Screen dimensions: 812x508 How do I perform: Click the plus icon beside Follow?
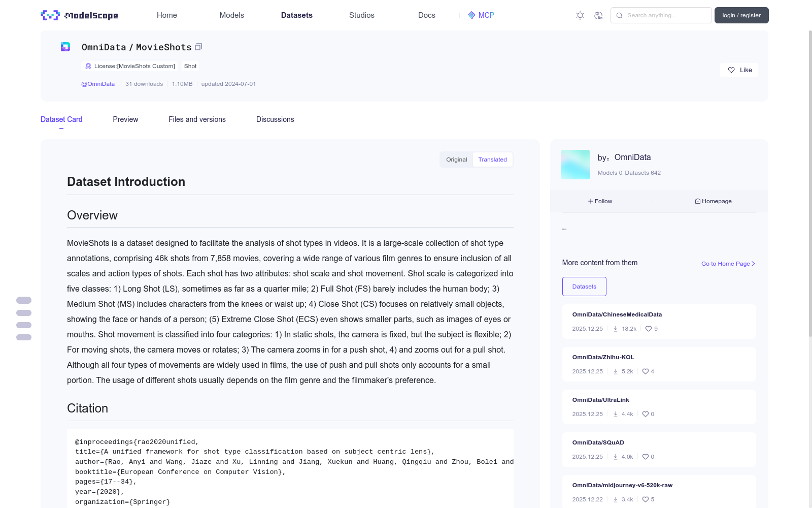(x=591, y=201)
